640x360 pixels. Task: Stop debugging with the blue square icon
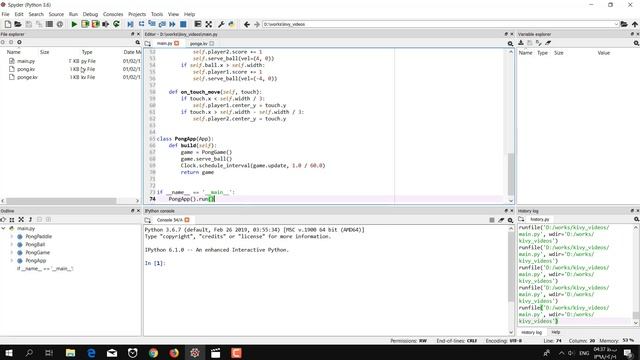tap(183, 24)
